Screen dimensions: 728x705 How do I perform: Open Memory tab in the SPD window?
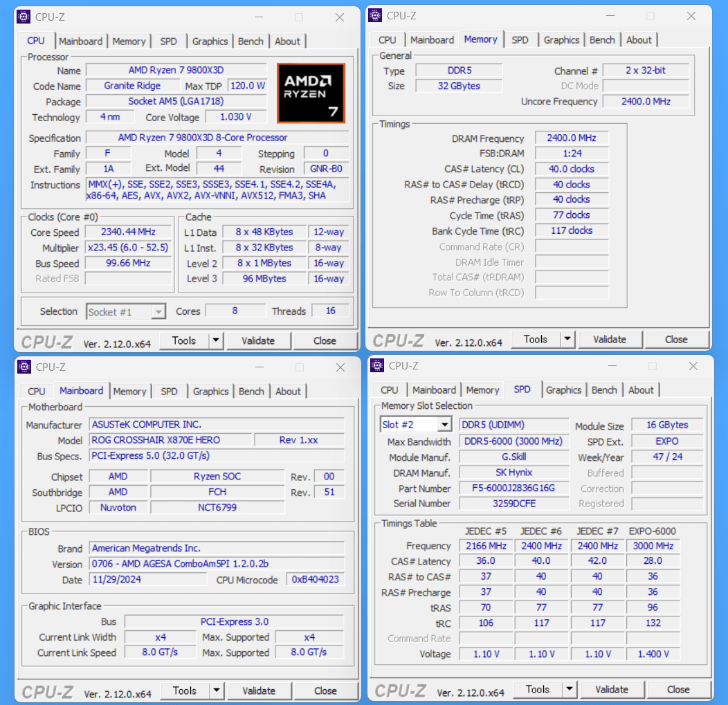[x=482, y=390]
